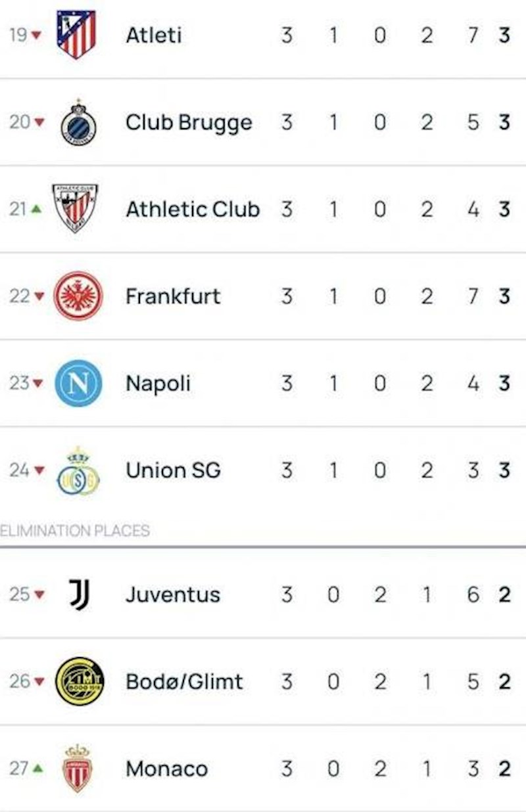This screenshot has height=812, width=526.
Task: Click the Elimination Places section label
Action: coord(75,530)
